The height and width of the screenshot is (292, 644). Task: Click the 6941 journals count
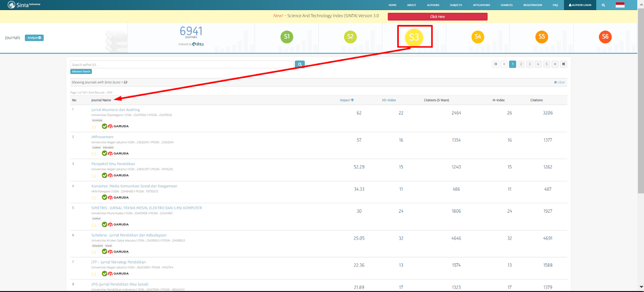[x=191, y=31]
